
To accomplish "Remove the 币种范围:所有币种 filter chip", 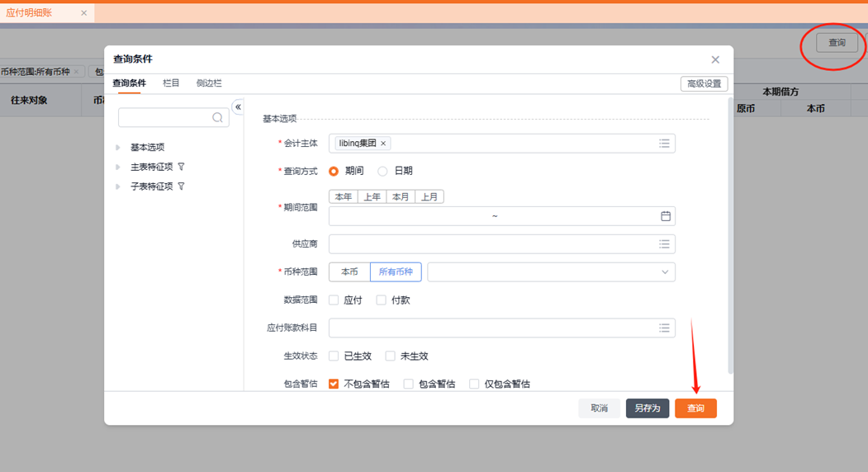I will tap(76, 72).
